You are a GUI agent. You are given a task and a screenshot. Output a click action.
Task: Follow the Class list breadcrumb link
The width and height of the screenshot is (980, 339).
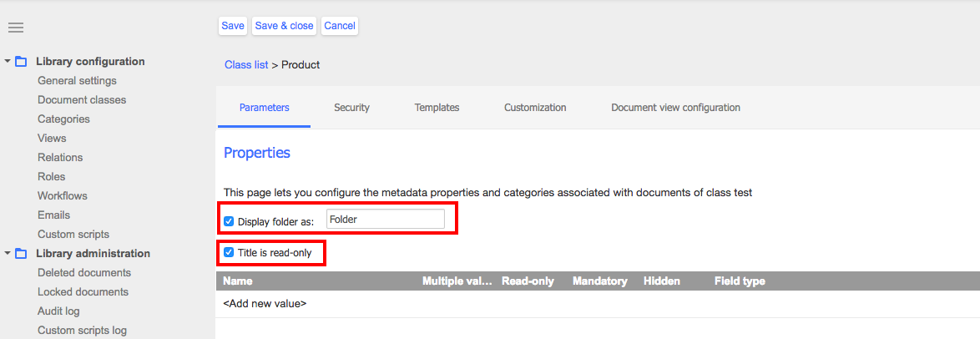(246, 65)
